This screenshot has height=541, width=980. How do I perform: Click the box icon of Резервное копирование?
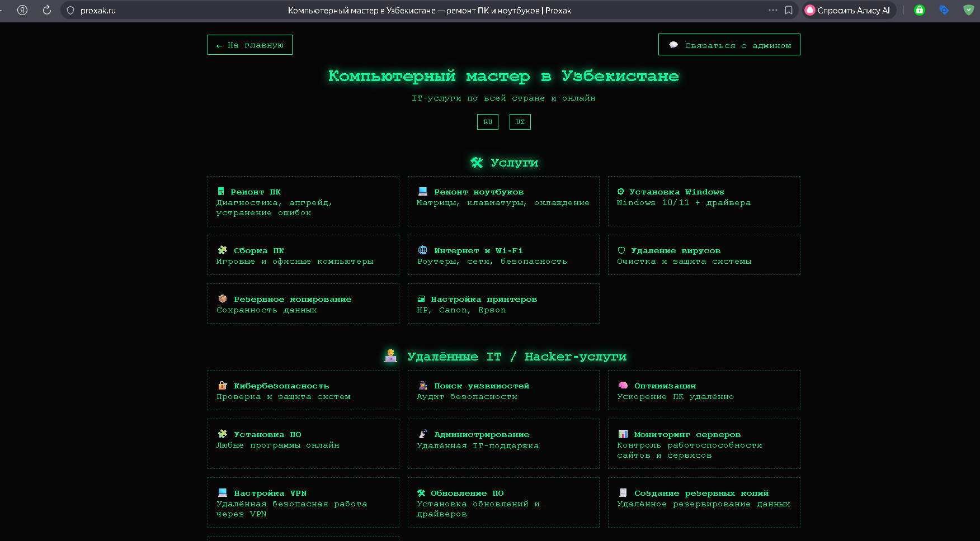point(222,299)
